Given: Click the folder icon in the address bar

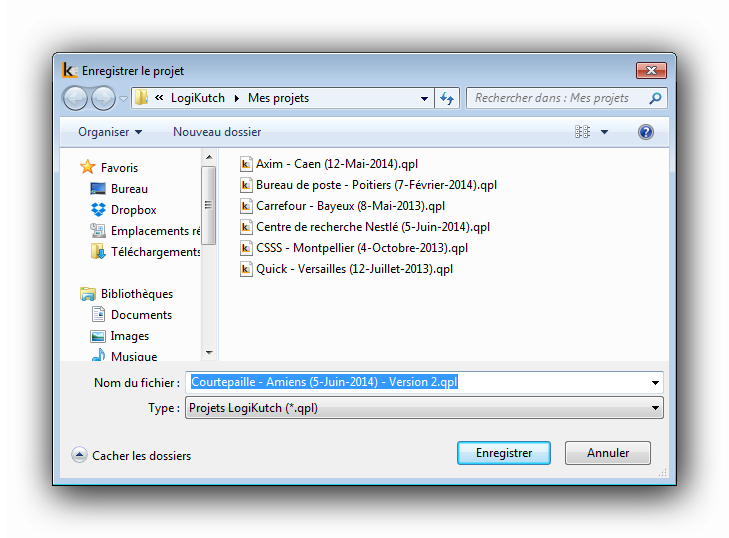Looking at the screenshot, I should [141, 98].
